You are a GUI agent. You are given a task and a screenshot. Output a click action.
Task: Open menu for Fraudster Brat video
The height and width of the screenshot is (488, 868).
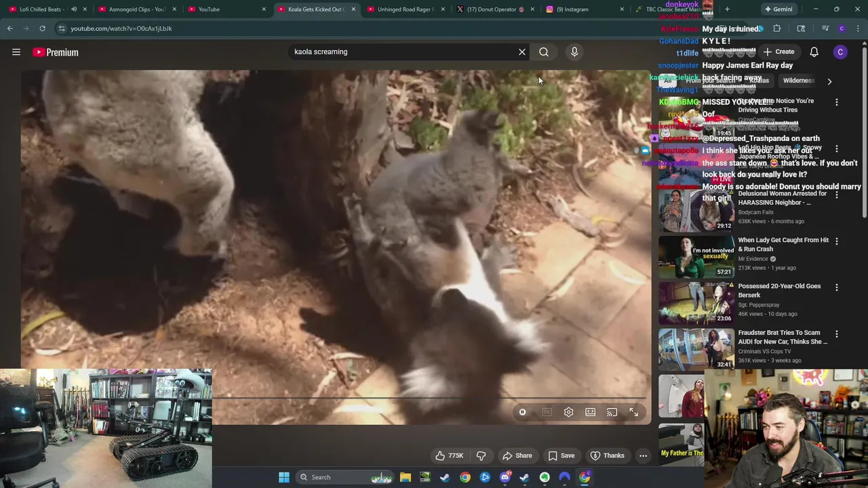[x=836, y=333]
